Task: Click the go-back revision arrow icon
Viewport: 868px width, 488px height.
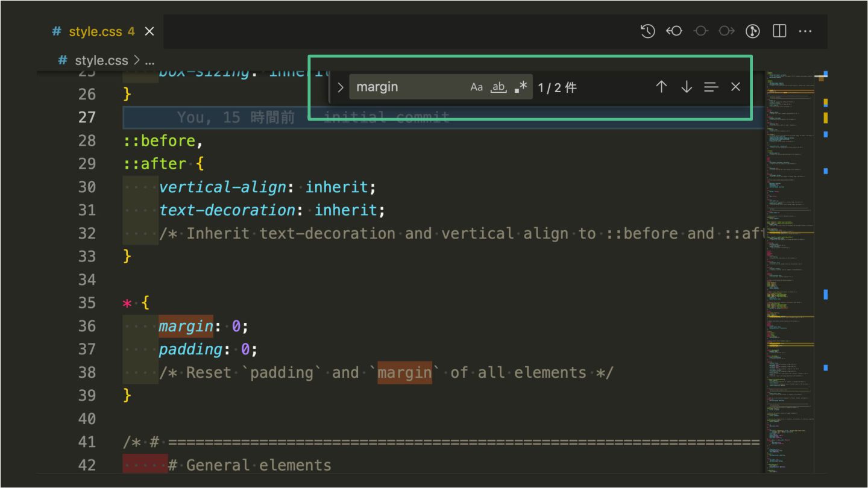Action: (674, 31)
